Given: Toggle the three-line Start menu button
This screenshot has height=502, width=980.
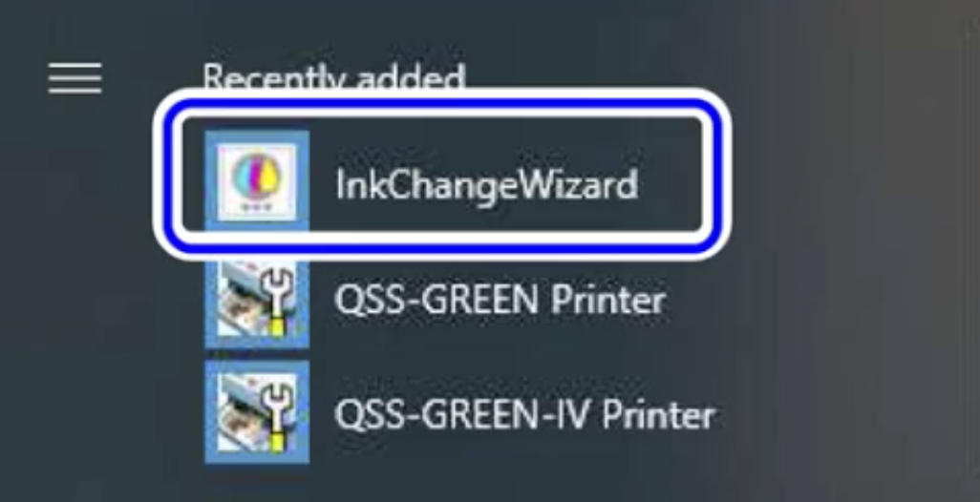Looking at the screenshot, I should point(75,78).
